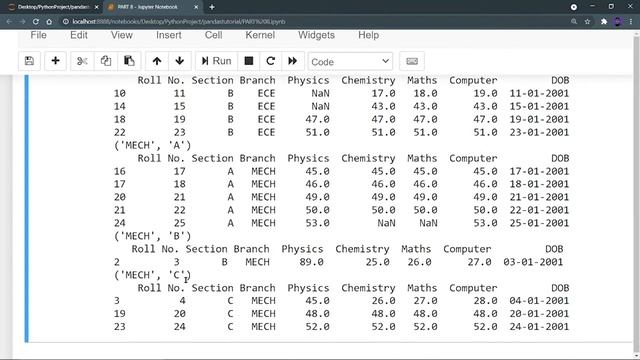
Task: Open the zoom magnifier icon in address bar
Action: 574,22
